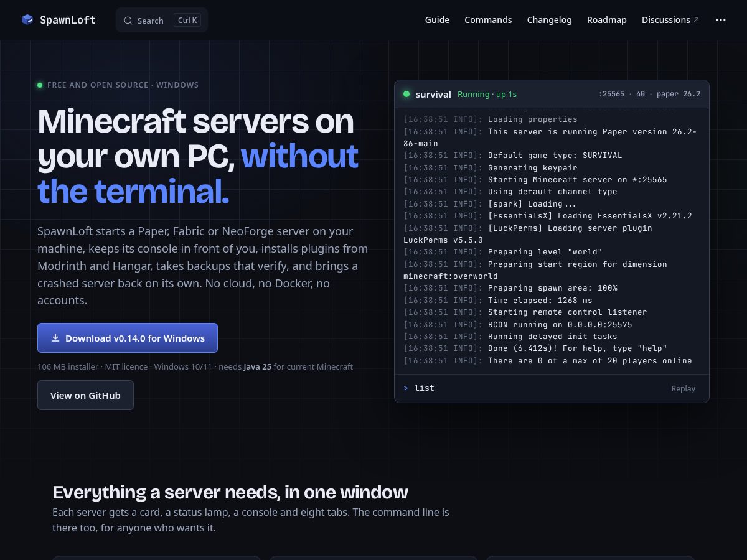Click the log line Preparing spawn area: 100%
This screenshot has width=747, height=560.
[x=510, y=288]
